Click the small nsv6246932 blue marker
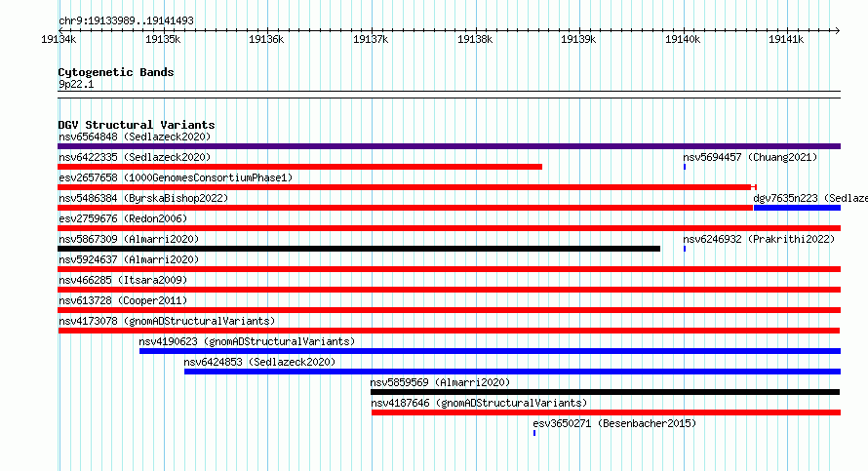 685,249
